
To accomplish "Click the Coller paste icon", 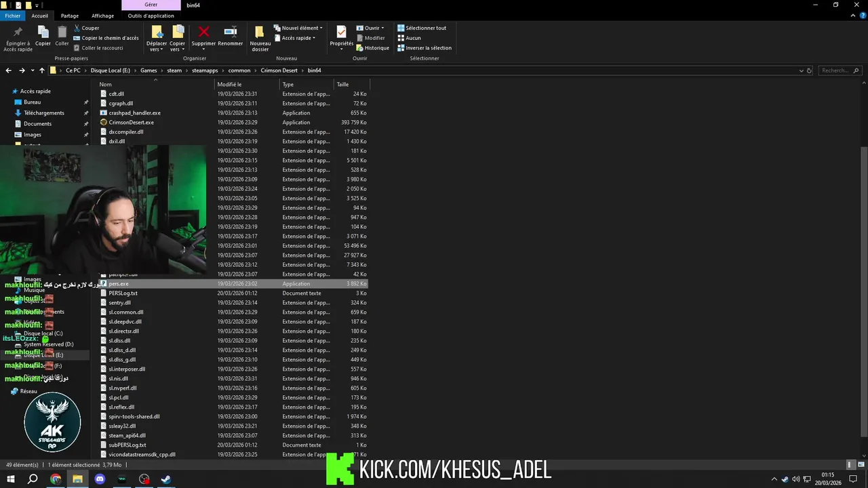I will pos(62,37).
